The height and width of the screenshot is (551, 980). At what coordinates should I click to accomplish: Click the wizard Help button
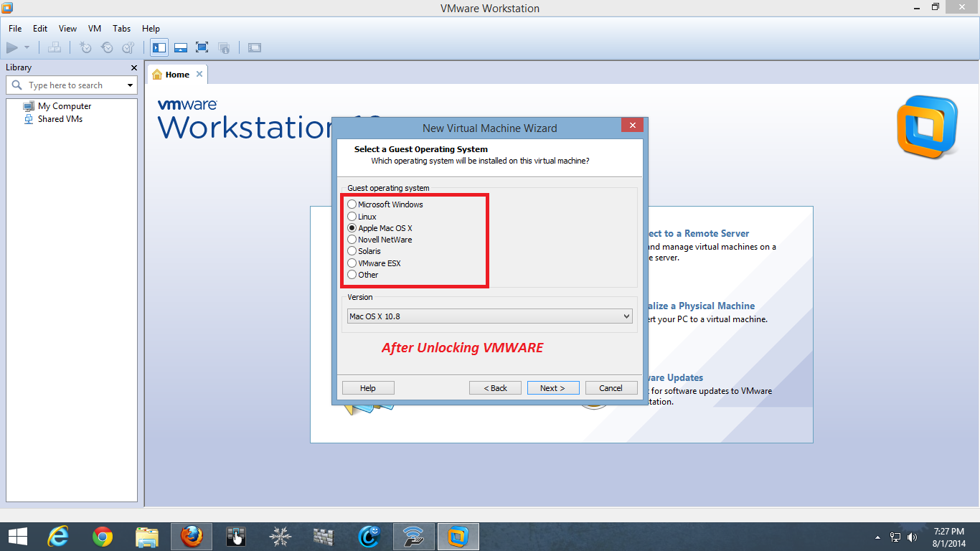pyautogui.click(x=368, y=388)
